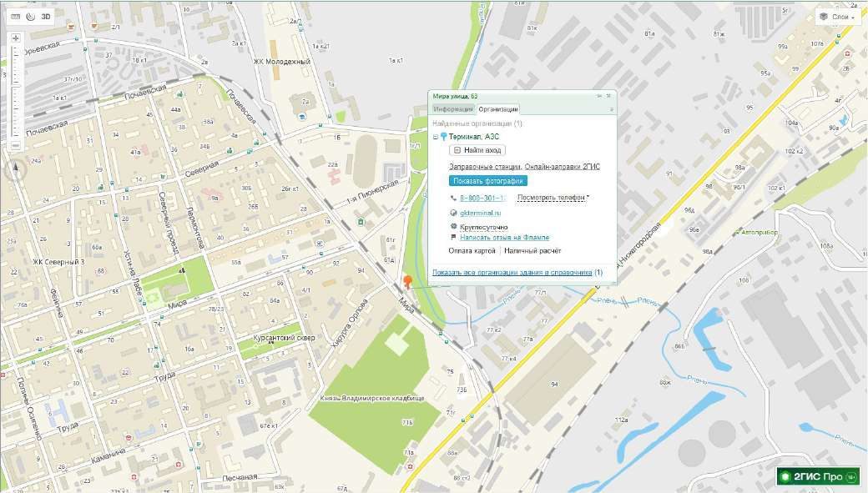
Task: Open Показать все организации здания link
Action: pyautogui.click(x=512, y=273)
